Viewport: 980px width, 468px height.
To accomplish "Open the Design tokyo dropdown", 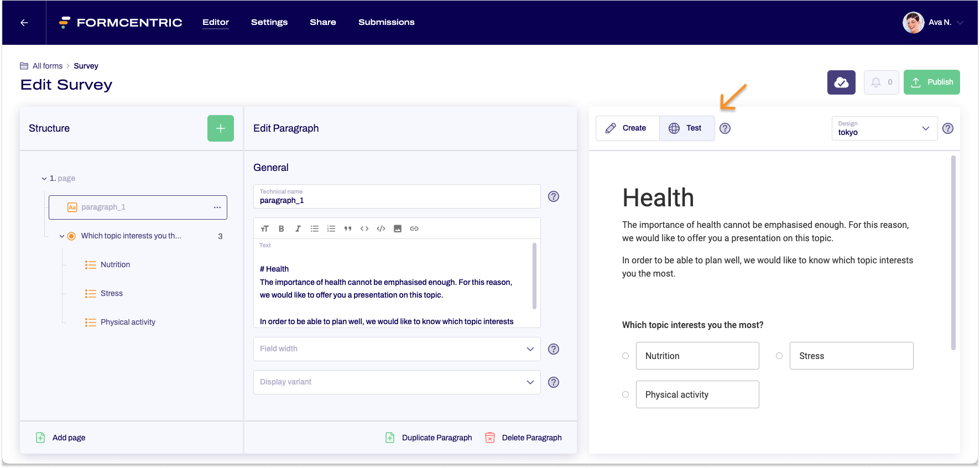I will coord(884,128).
